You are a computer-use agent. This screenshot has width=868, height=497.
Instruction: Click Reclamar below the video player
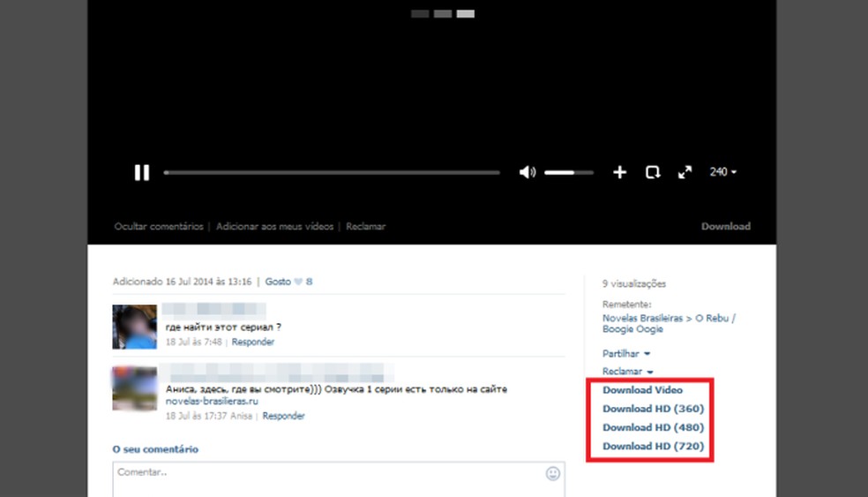click(x=365, y=226)
